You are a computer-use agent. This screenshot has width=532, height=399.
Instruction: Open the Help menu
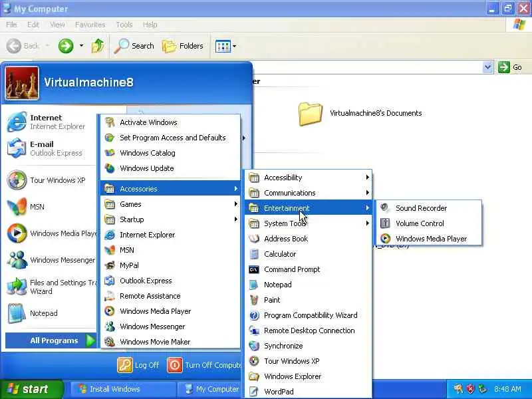(x=150, y=25)
